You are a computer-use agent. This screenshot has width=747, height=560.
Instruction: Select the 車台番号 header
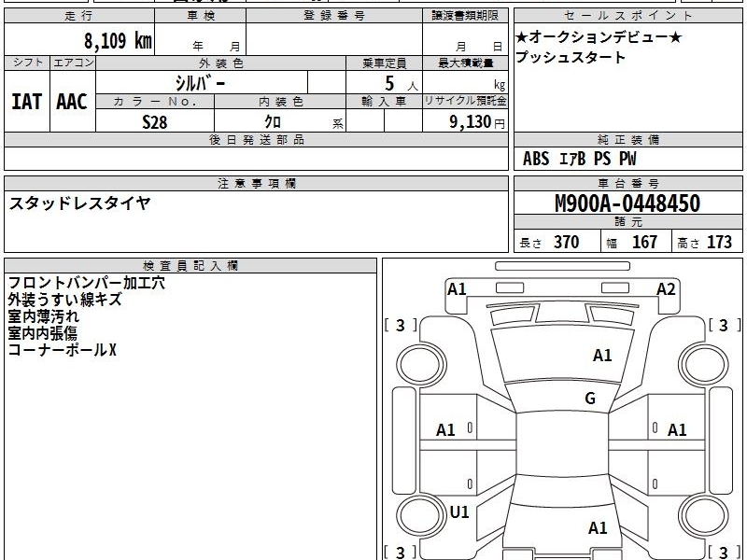tap(627, 184)
